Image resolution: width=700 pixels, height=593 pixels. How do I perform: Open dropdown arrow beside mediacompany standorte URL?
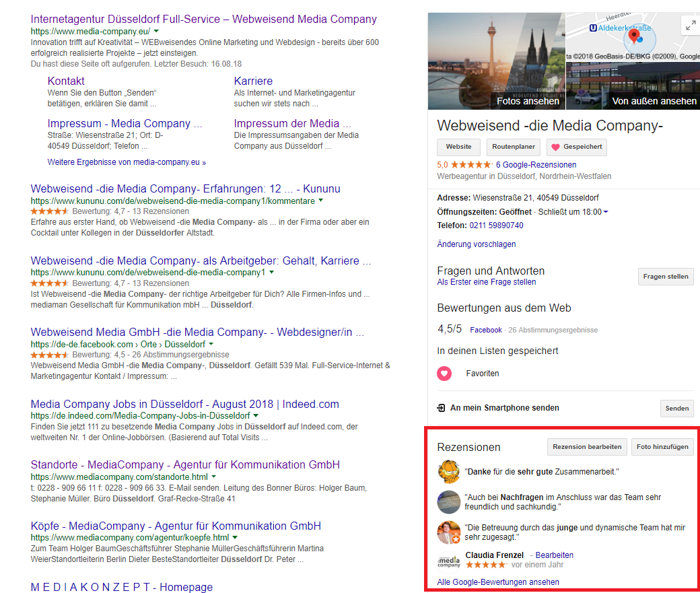[214, 477]
